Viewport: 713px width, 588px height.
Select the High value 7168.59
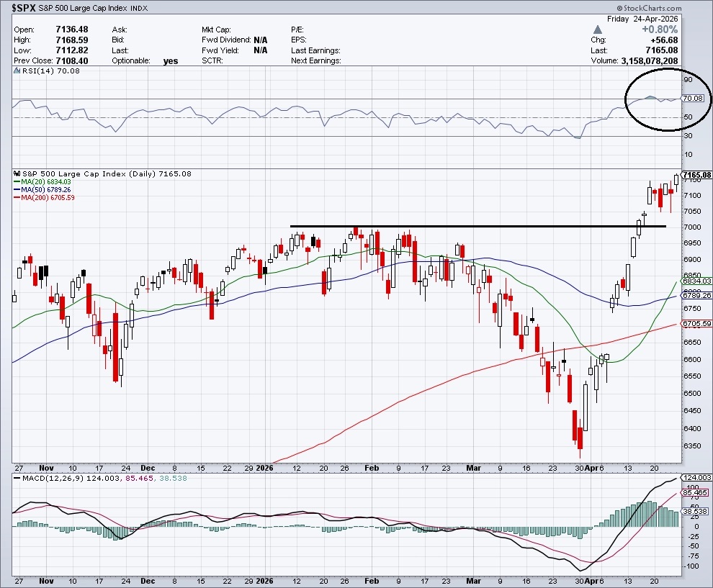(72, 40)
